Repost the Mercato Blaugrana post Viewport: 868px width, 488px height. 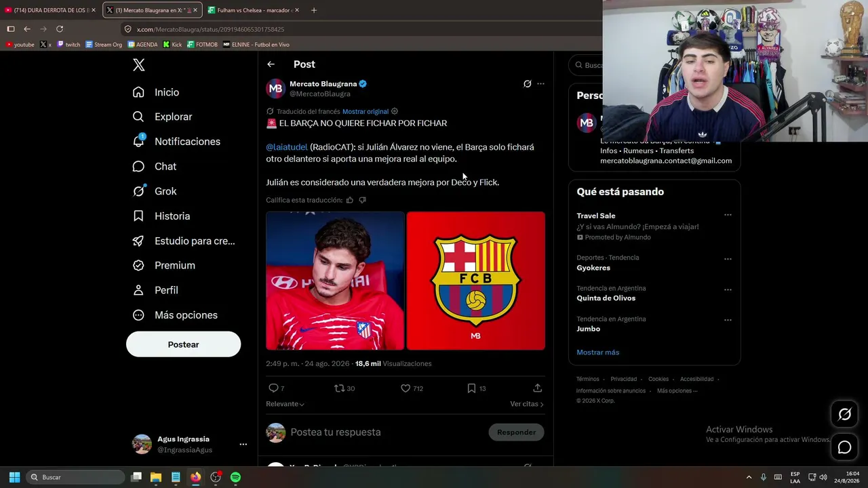point(340,388)
